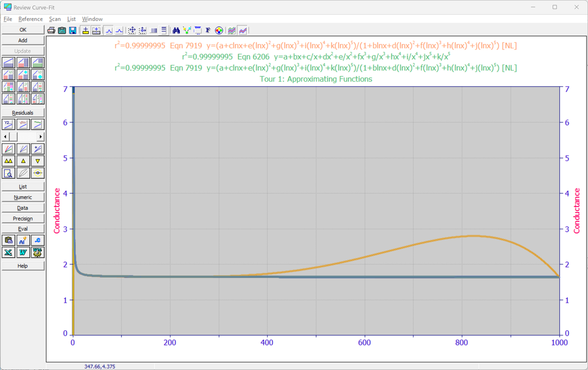Image resolution: width=588 pixels, height=370 pixels.
Task: Click the WS gear icon
Action: 38,252
